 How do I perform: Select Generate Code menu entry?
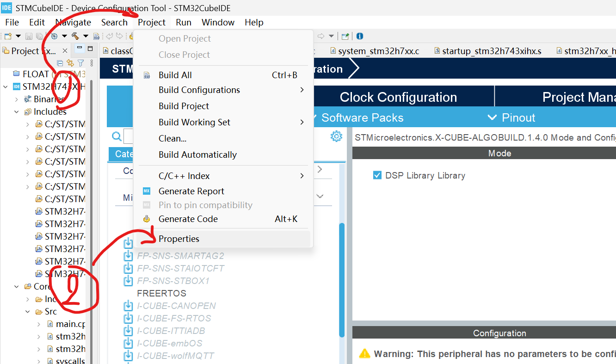tap(223, 219)
